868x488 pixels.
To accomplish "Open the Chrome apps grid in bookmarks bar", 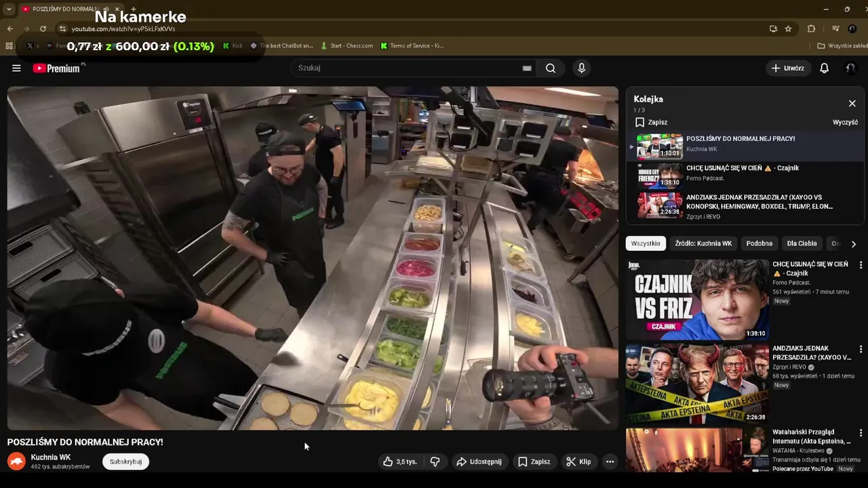I will [9, 46].
